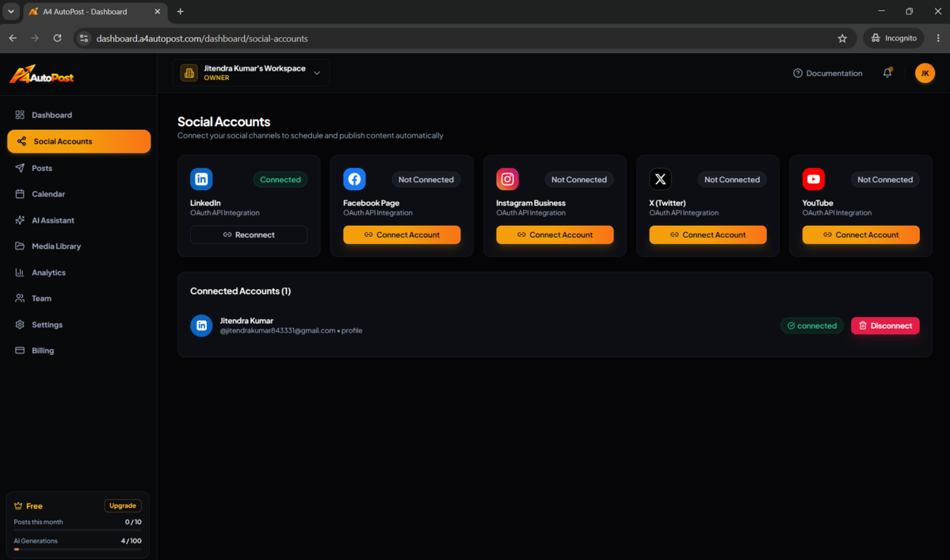Image resolution: width=950 pixels, height=560 pixels.
Task: Open the tab search dropdown
Action: (x=11, y=12)
